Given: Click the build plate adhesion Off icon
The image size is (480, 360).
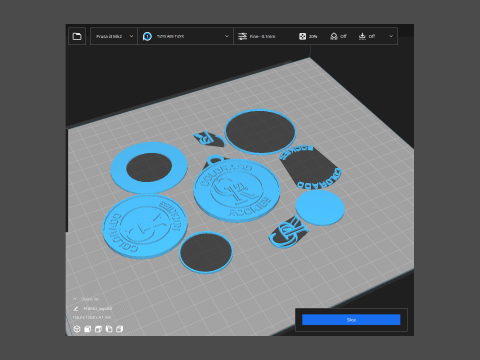Looking at the screenshot, I should point(362,36).
